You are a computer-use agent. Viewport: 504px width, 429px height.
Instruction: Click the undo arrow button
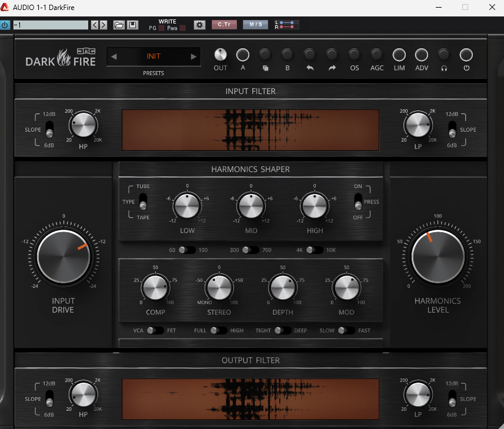(x=310, y=55)
